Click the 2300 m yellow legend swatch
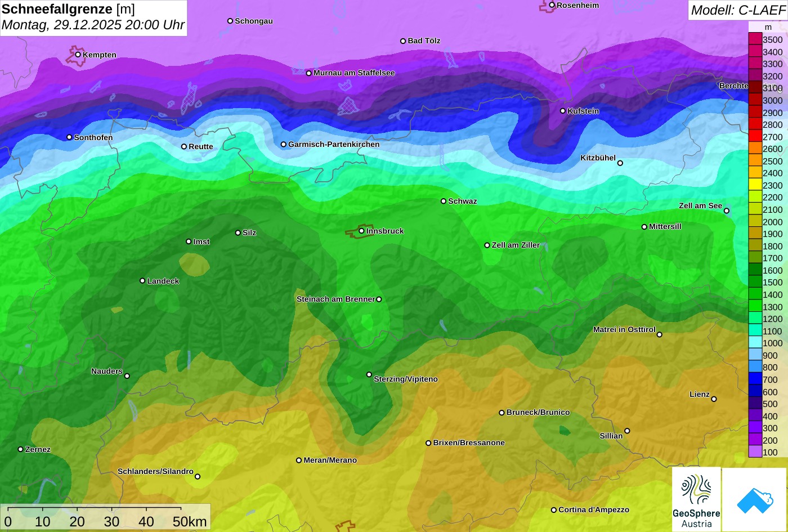The height and width of the screenshot is (532, 788). [755, 185]
